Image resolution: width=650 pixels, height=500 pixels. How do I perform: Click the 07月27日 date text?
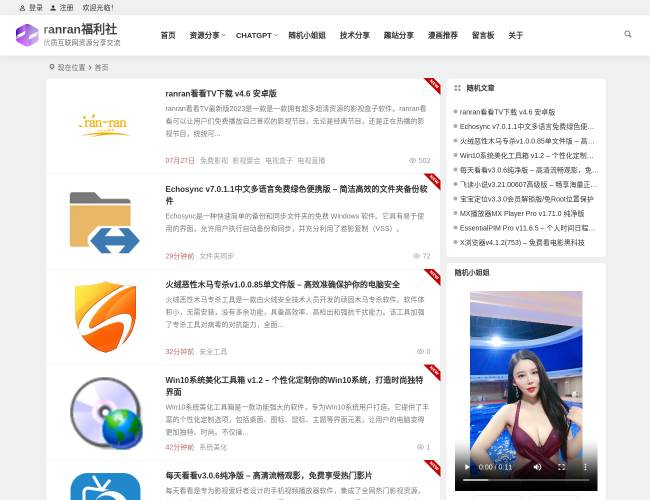[180, 160]
